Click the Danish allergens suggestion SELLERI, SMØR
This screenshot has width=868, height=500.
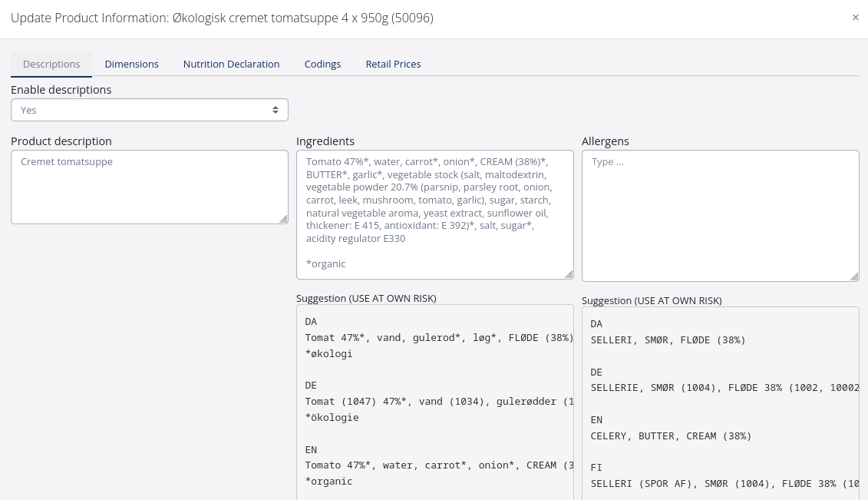[x=668, y=340]
